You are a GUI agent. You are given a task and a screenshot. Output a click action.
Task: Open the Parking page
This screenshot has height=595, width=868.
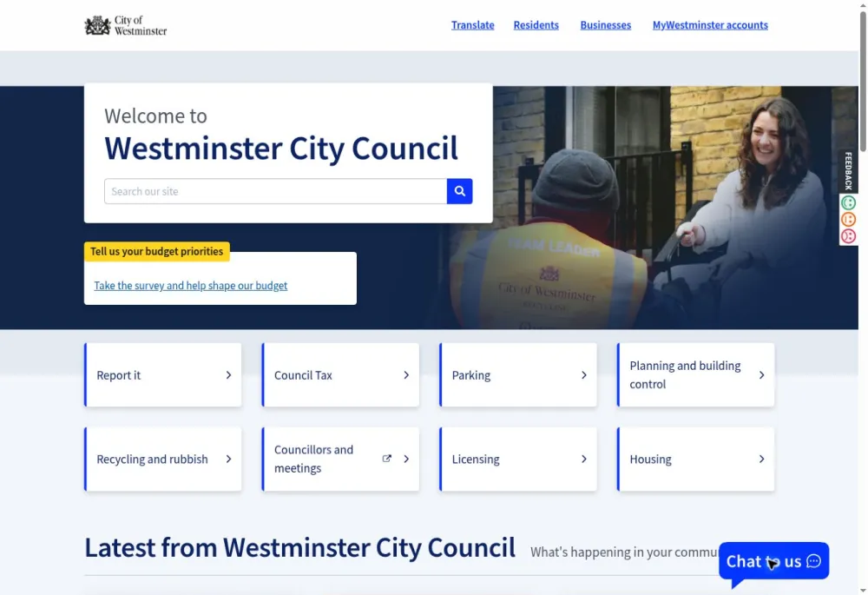click(518, 375)
